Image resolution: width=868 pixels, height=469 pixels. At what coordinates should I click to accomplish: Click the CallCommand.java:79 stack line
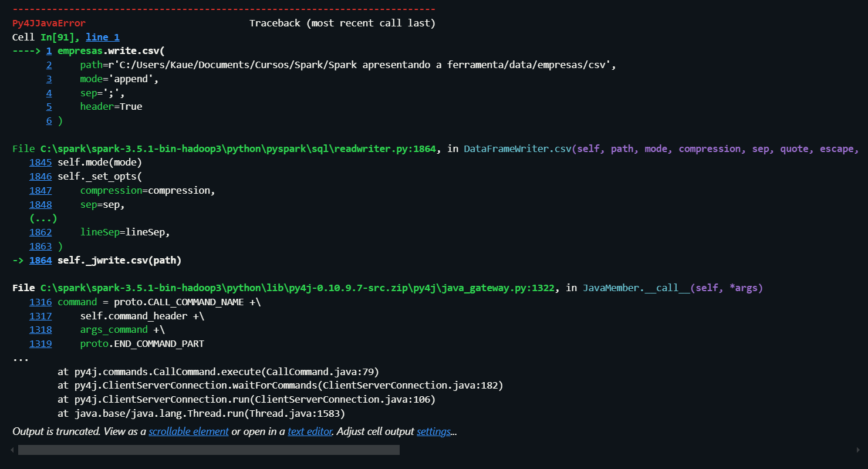coord(218,372)
